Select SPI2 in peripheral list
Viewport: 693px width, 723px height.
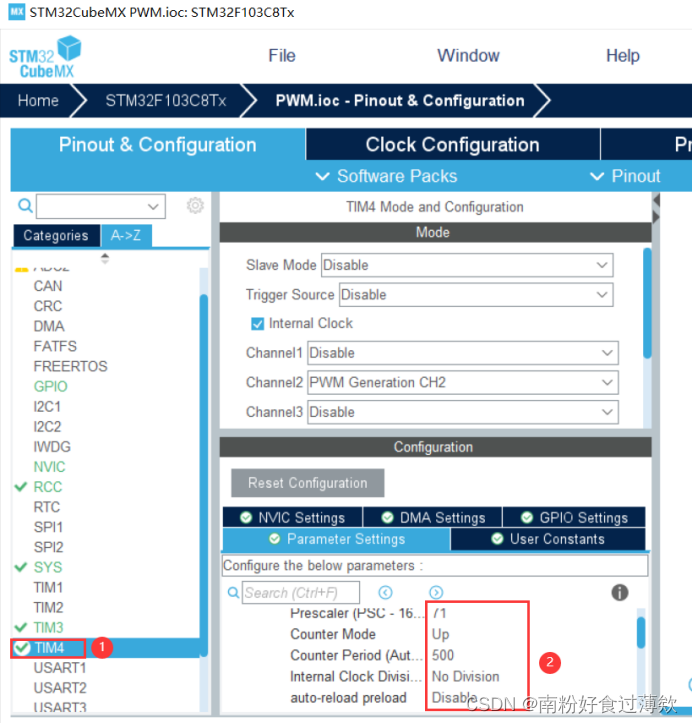point(48,547)
